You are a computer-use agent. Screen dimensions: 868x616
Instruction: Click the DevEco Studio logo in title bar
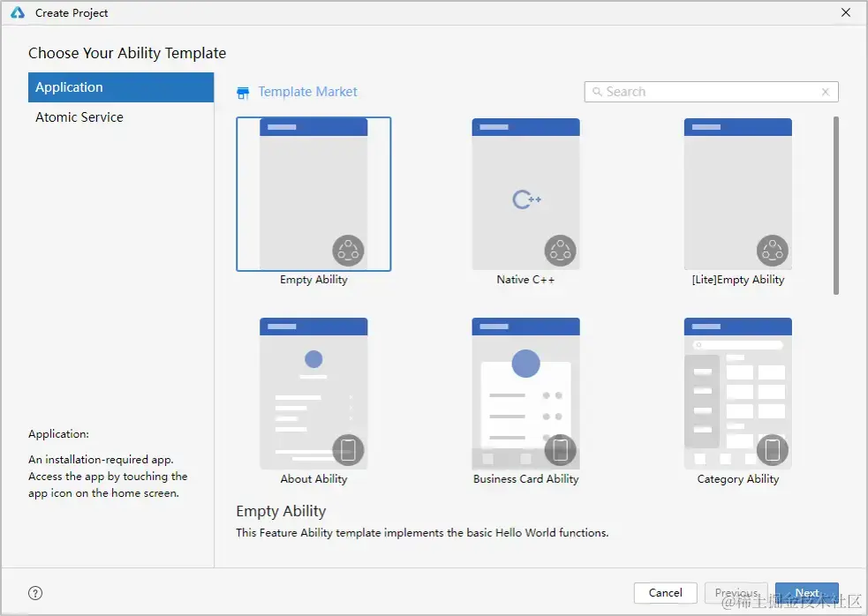18,12
